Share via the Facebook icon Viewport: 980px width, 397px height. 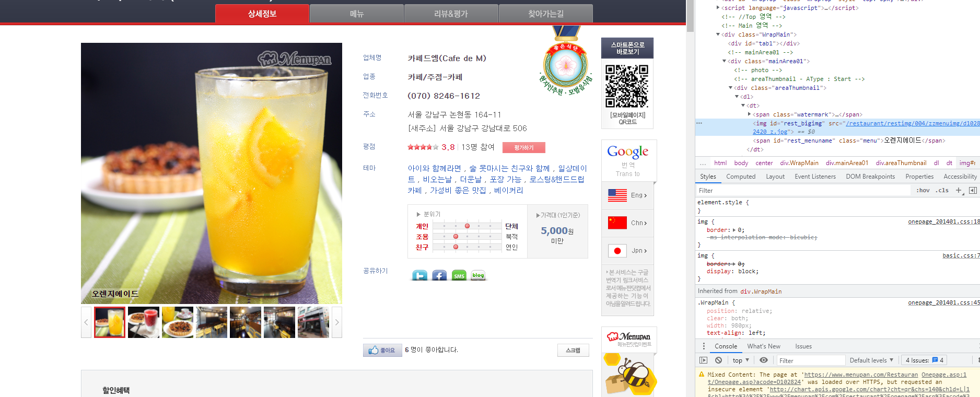[x=439, y=275]
